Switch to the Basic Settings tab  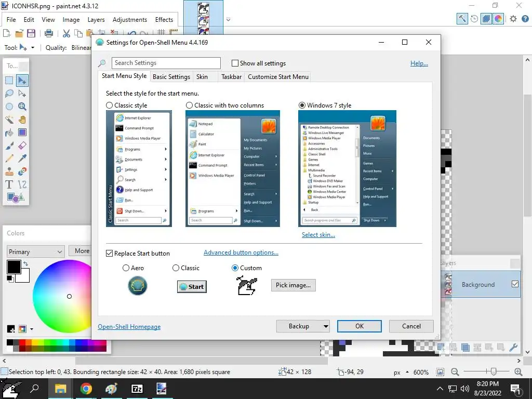pos(171,77)
